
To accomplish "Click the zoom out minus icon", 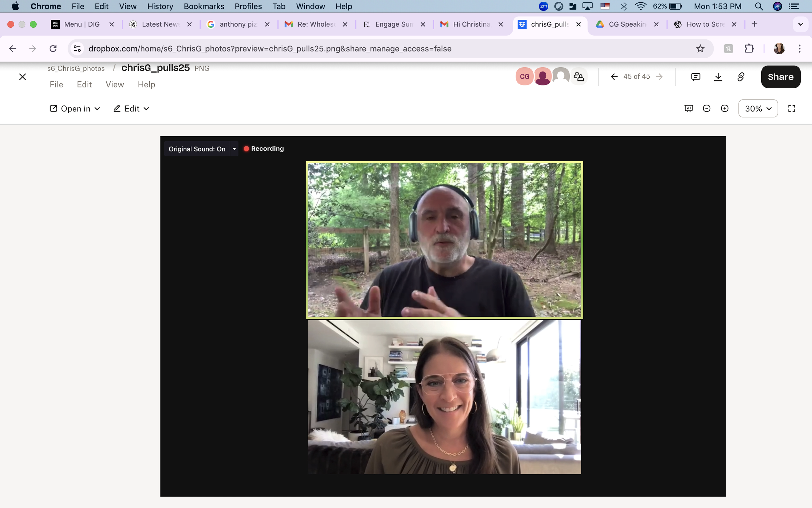I will [x=706, y=109].
